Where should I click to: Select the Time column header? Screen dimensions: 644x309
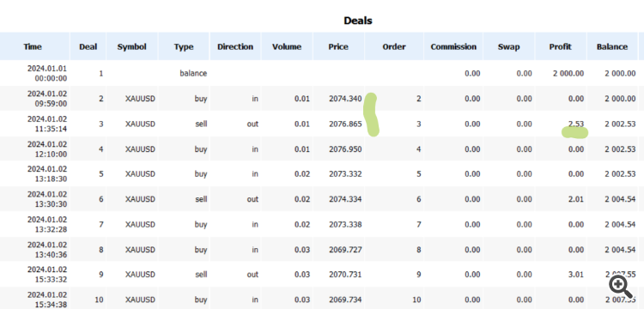(x=33, y=47)
